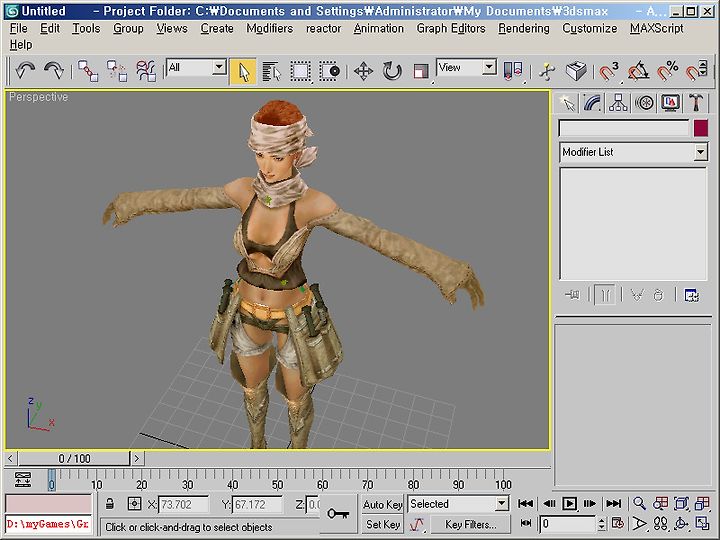Go to End of animation
720x540 pixels.
[613, 504]
